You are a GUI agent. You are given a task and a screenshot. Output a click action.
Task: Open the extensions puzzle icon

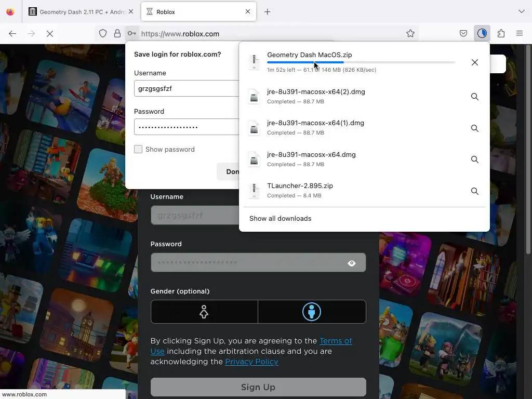501,33
